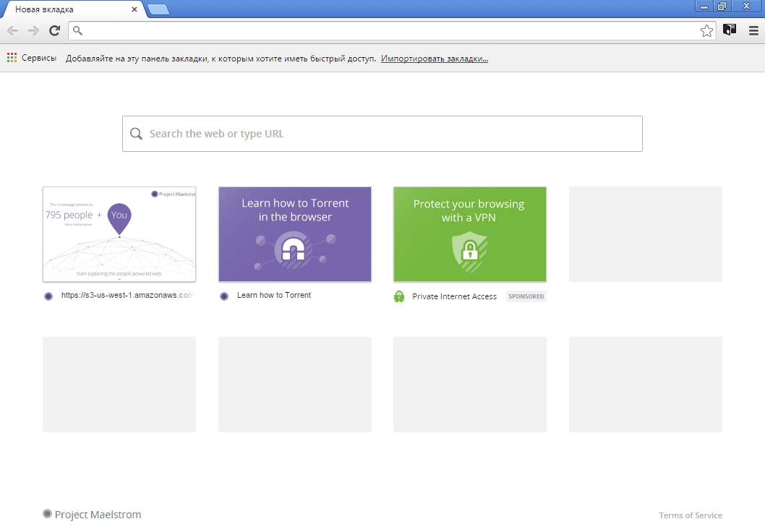Click the SPONSORED badge

[526, 296]
